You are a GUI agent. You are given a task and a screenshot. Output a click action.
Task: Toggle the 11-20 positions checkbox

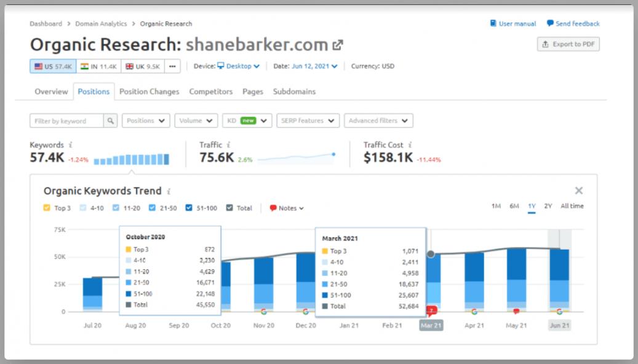coord(116,208)
